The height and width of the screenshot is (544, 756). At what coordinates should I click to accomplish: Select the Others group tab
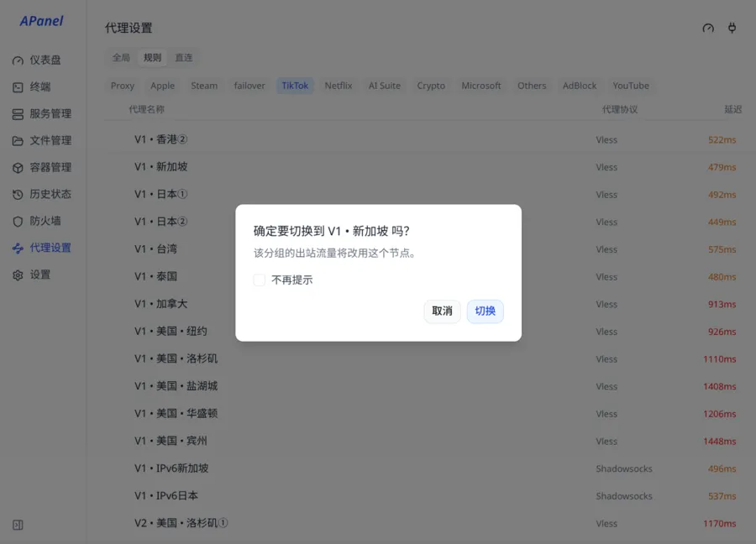point(532,86)
